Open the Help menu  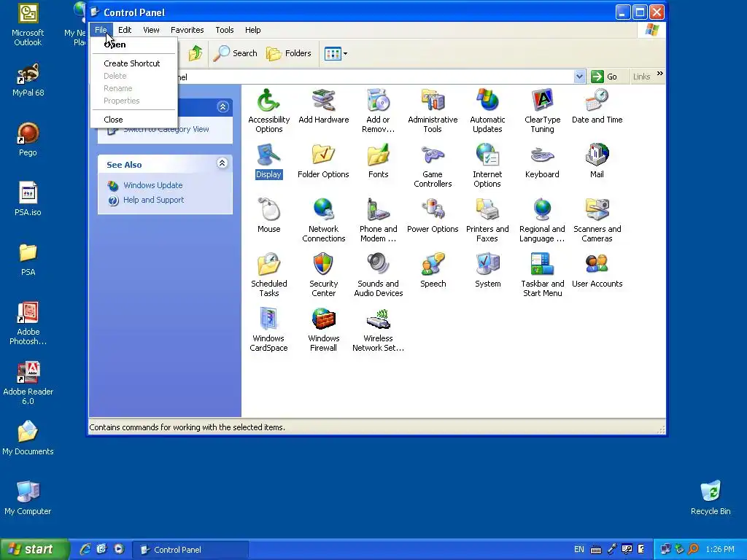click(252, 29)
